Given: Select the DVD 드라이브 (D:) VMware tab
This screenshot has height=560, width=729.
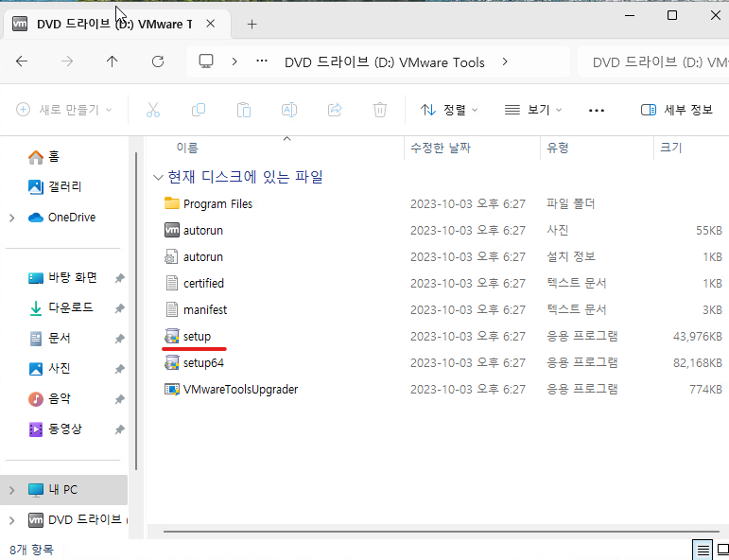Looking at the screenshot, I should [x=113, y=24].
